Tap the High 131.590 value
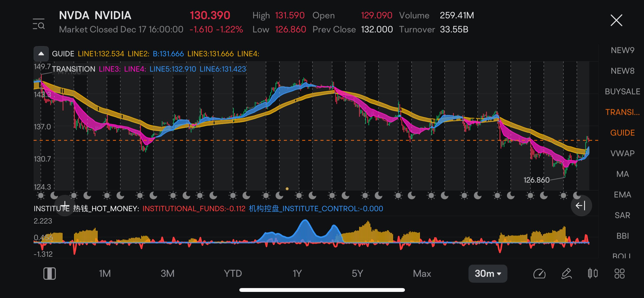The height and width of the screenshot is (298, 644). (x=290, y=15)
